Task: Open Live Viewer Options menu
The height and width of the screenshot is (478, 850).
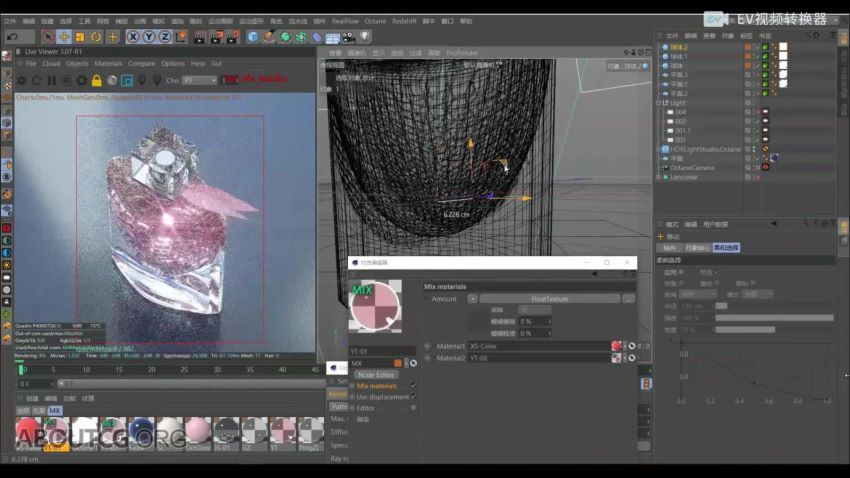Action: point(173,63)
